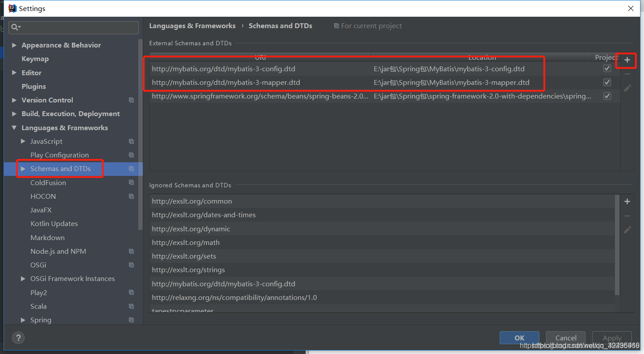This screenshot has height=354, width=644.
Task: Expand OSGi Framework Instances arrow
Action: [23, 279]
